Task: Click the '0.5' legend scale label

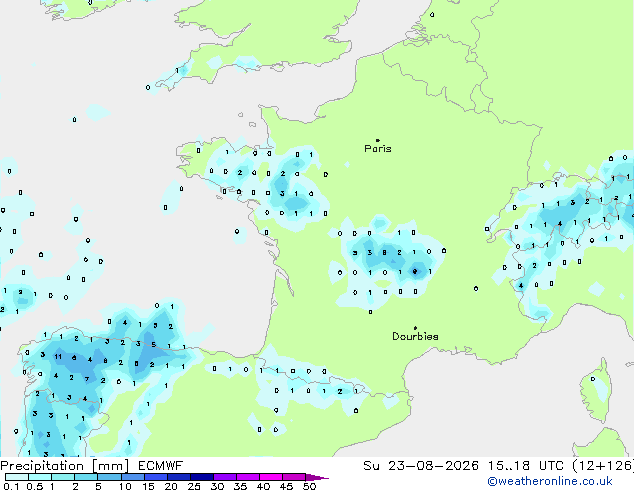Action: click(x=35, y=486)
